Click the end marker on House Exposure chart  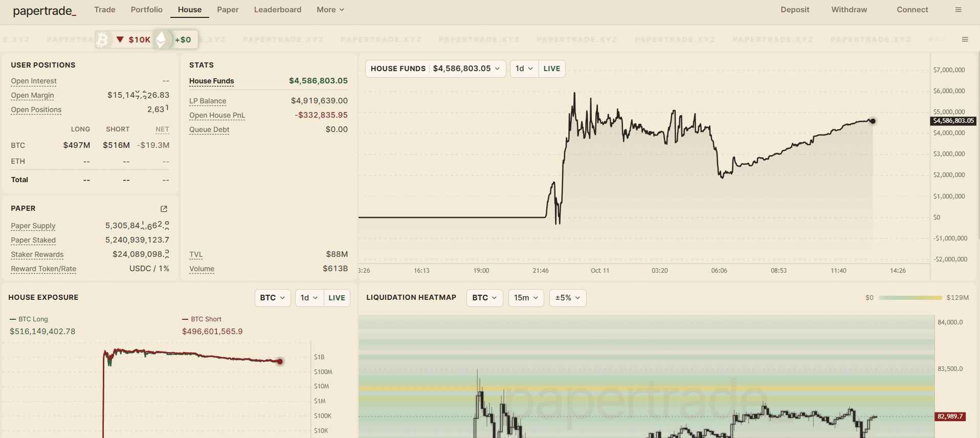(x=280, y=362)
